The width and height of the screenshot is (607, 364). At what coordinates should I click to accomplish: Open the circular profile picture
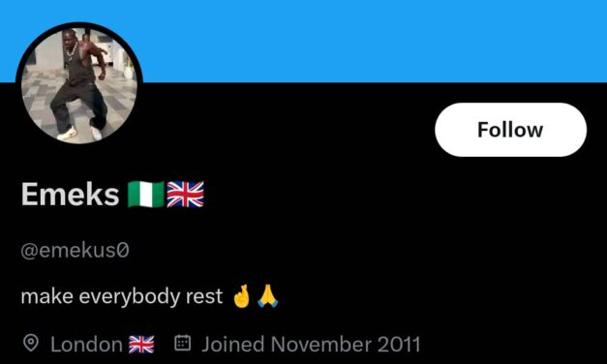(79, 84)
